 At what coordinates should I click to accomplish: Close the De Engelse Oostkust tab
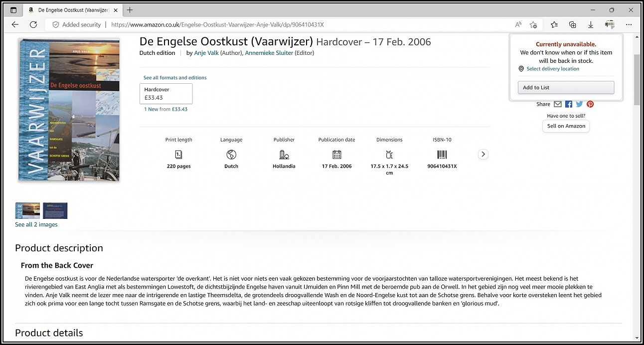pyautogui.click(x=116, y=10)
